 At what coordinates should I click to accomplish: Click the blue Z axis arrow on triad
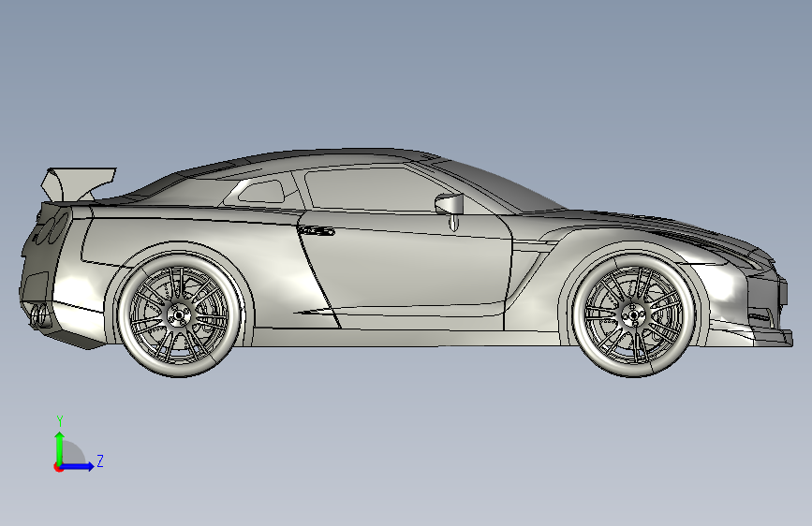click(x=78, y=466)
